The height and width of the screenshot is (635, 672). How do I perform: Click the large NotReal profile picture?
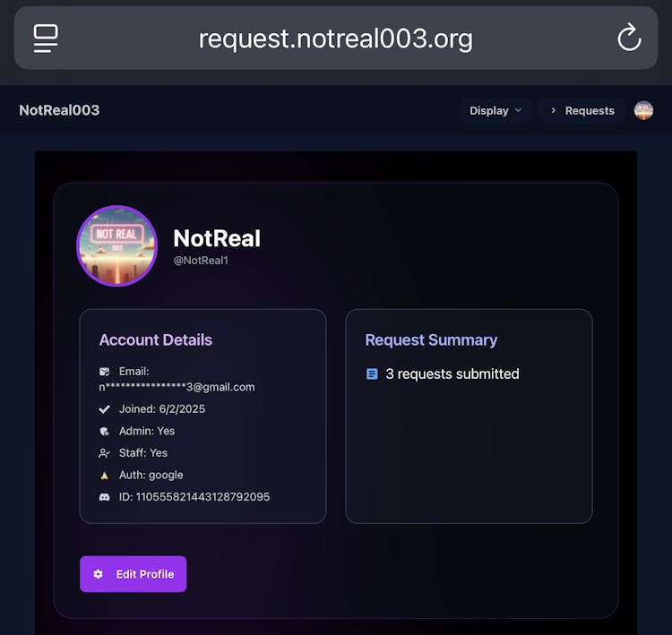[117, 246]
